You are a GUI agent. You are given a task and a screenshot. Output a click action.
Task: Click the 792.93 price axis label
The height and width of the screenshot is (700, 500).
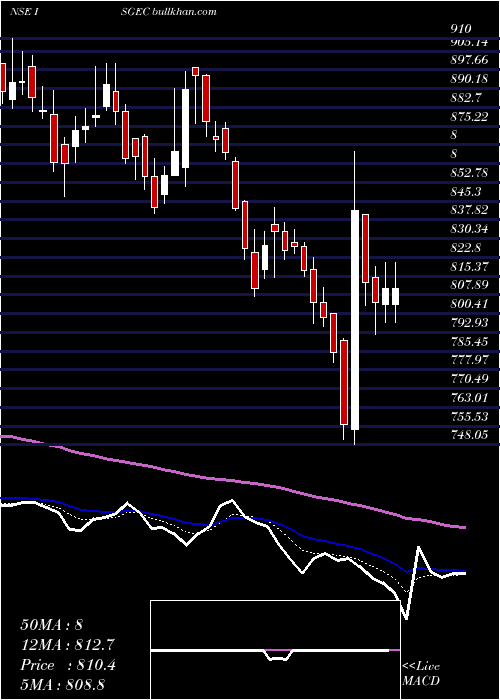[x=471, y=323]
